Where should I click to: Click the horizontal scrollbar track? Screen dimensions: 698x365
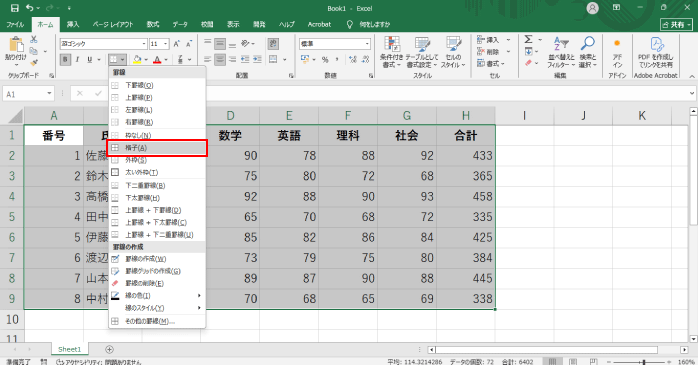pyautogui.click(x=557, y=350)
